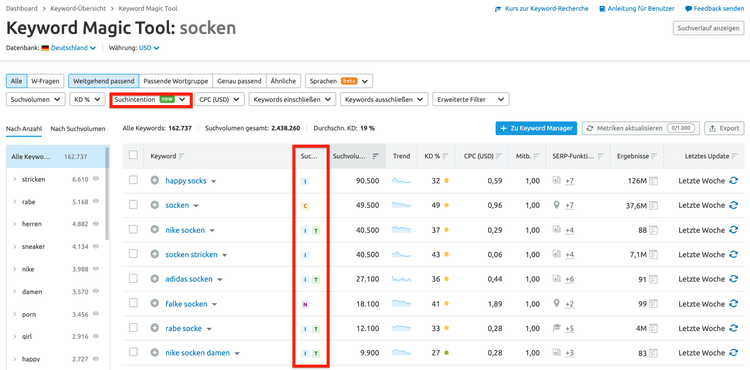The width and height of the screenshot is (750, 370).
Task: Add 'falke socken' with its plus icon
Action: tap(154, 304)
